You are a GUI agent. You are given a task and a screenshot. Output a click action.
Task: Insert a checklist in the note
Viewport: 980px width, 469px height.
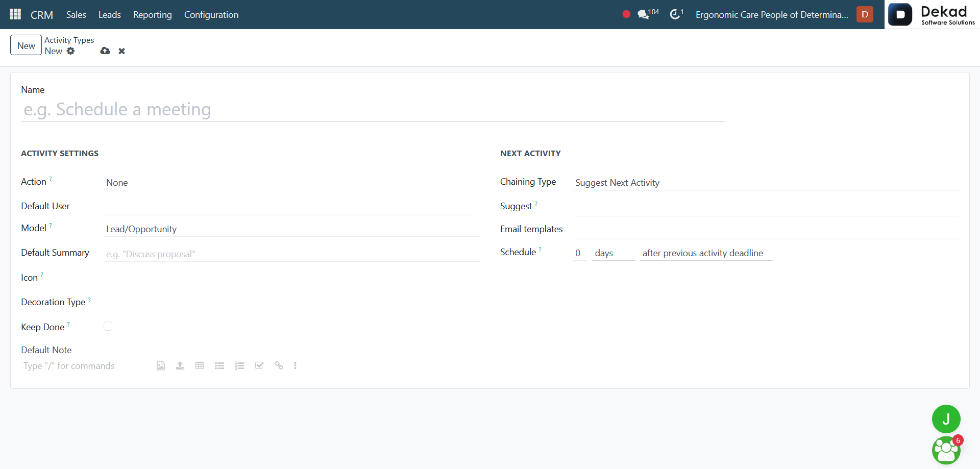pyautogui.click(x=259, y=365)
